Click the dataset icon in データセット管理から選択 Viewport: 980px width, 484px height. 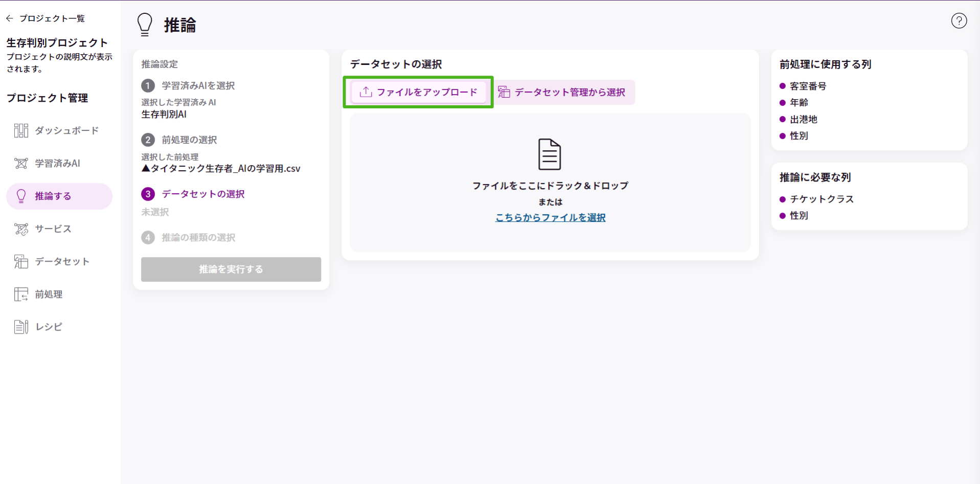pos(504,92)
